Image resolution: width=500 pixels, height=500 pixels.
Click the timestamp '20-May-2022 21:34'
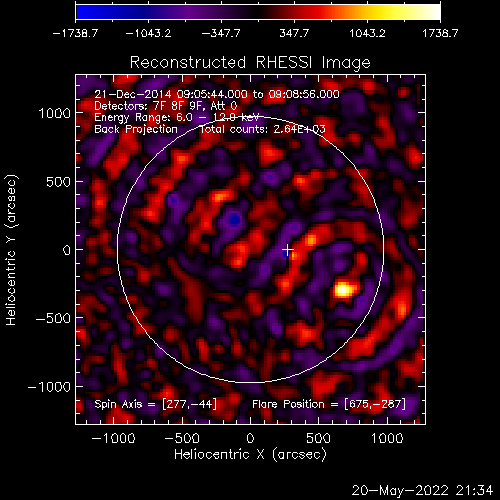click(422, 490)
